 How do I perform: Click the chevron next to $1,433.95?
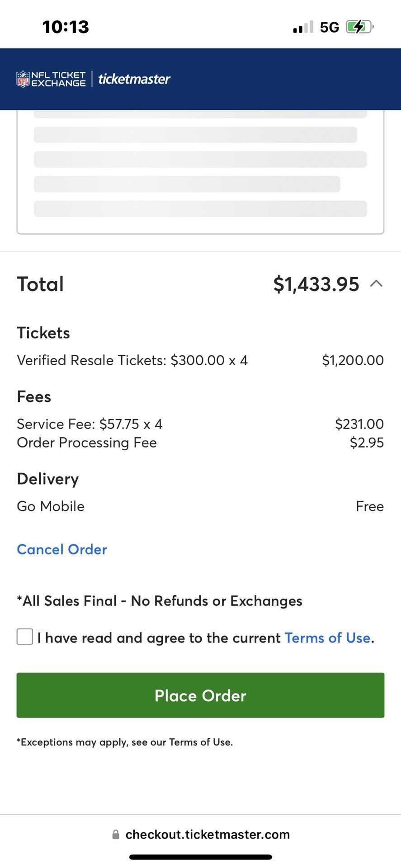click(376, 284)
